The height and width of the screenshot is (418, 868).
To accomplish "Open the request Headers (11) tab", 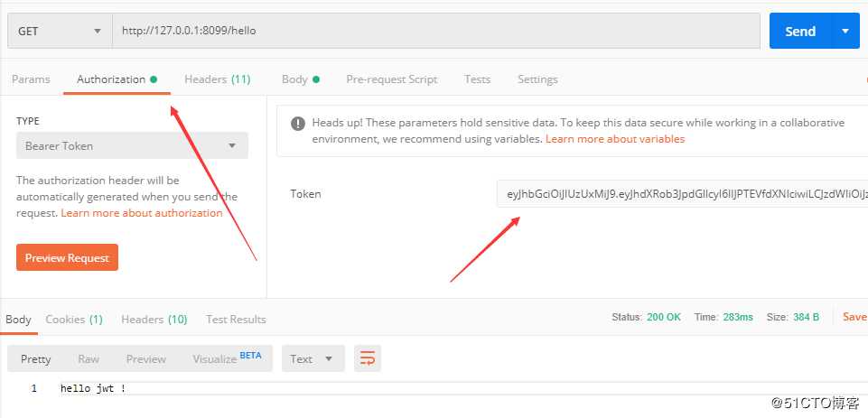I will click(x=218, y=79).
